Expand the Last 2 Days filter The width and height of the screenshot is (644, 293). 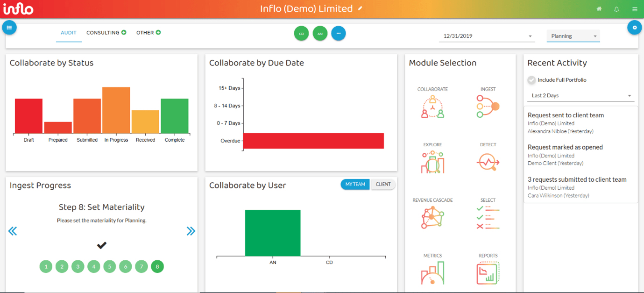pyautogui.click(x=580, y=95)
